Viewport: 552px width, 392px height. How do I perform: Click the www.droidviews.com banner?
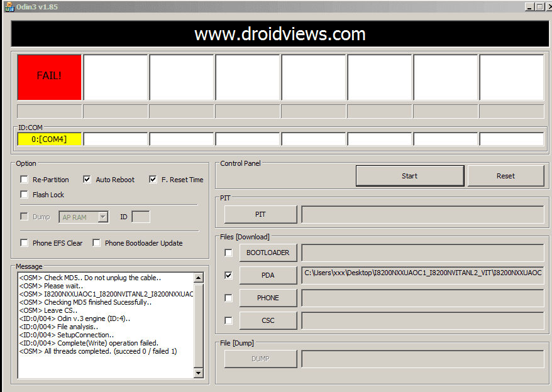(x=280, y=34)
